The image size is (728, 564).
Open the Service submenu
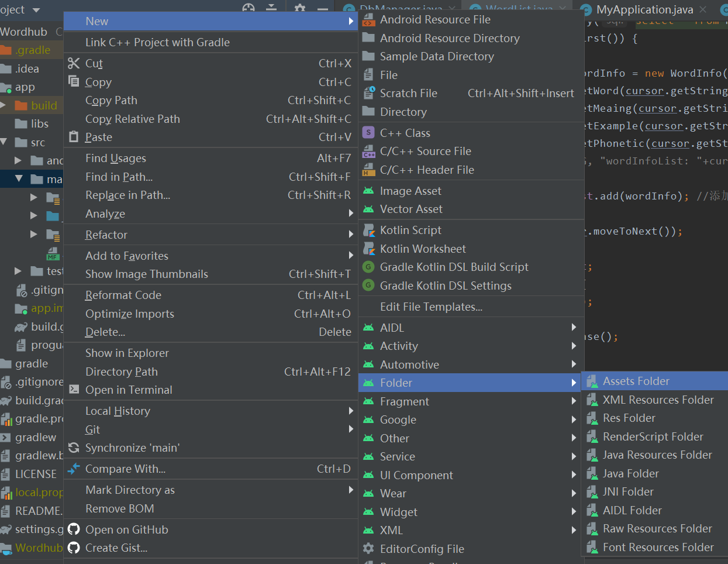(471, 456)
